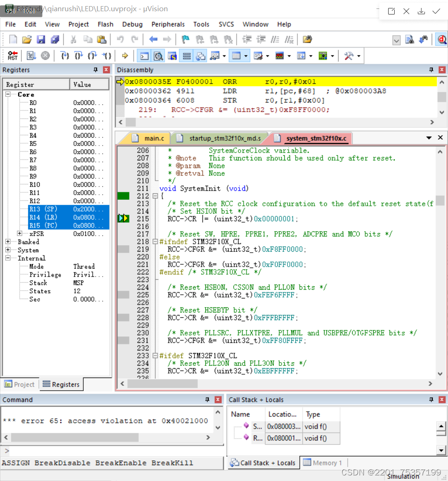Screen dimensions: 448x481
Task: Click the Show Next Statement yellow arrow
Action: (125, 56)
